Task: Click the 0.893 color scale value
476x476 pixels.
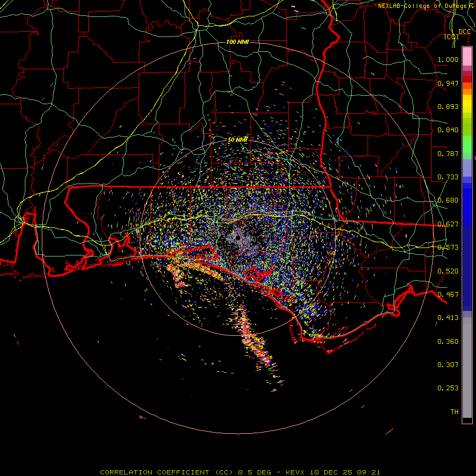Action: [x=448, y=106]
